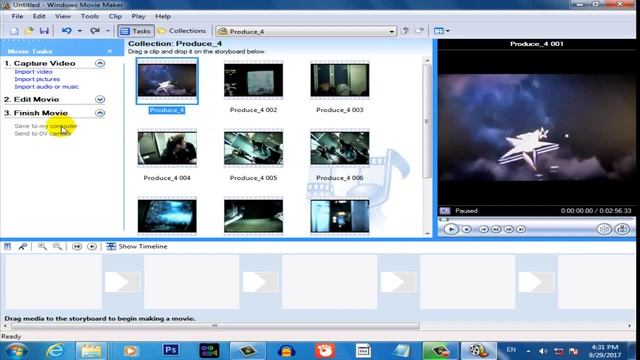Screen dimensions: 640x360
Task: Open the Play menu
Action: [138, 16]
